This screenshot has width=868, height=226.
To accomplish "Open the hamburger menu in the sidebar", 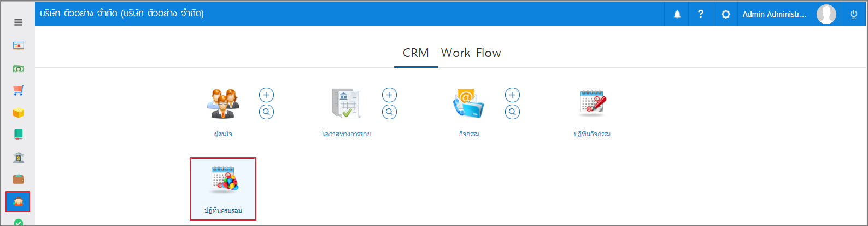I will pos(18,22).
